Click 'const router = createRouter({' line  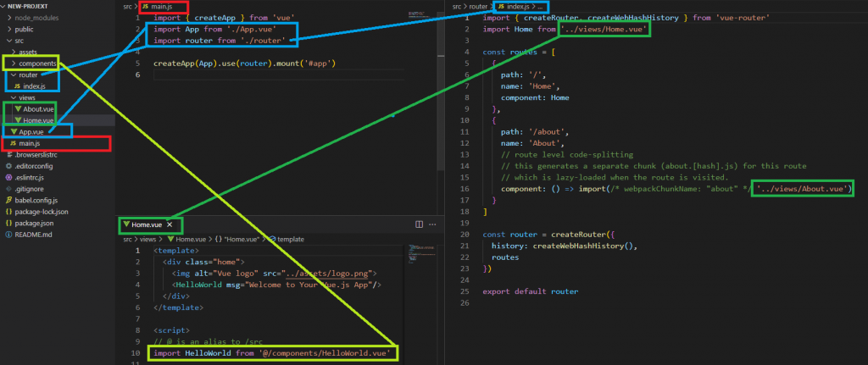pyautogui.click(x=549, y=234)
